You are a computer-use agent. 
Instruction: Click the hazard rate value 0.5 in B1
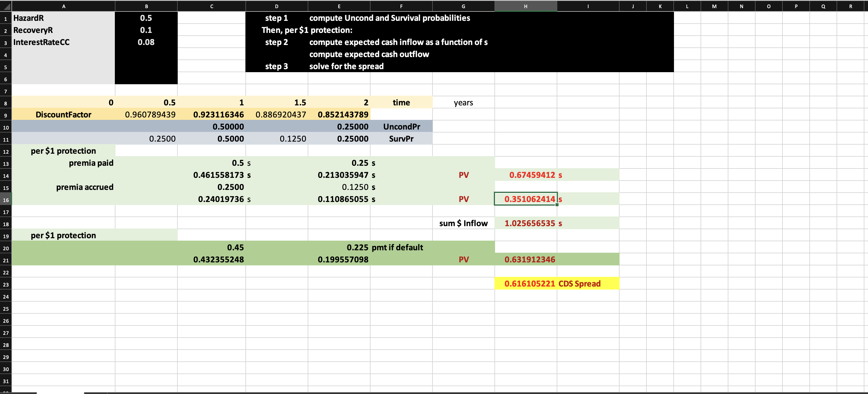(146, 18)
